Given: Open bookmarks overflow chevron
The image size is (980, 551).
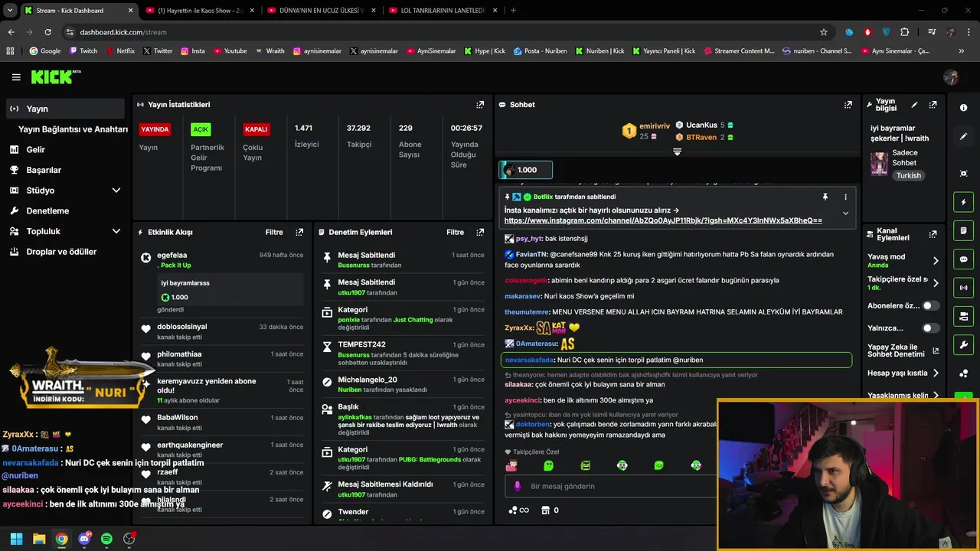Looking at the screenshot, I should [961, 51].
